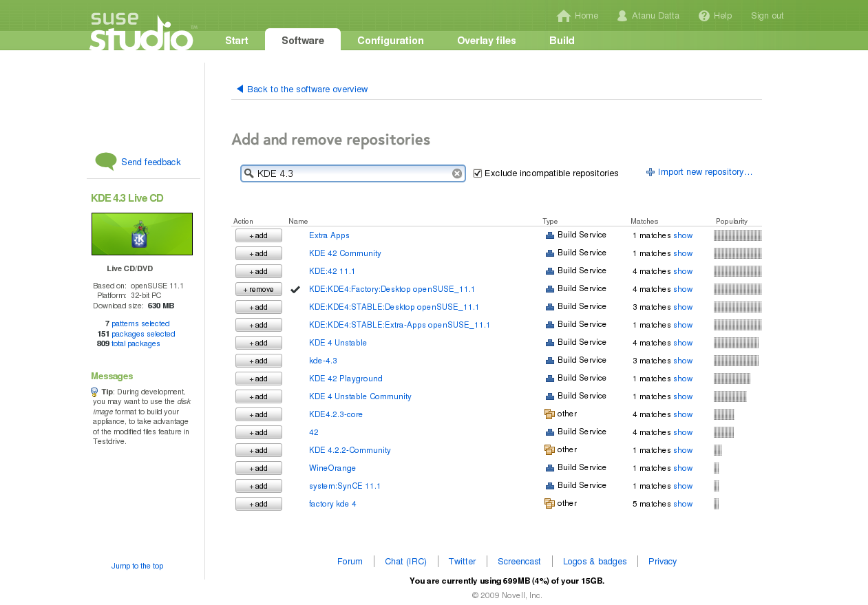Click the Atanu Datta user icon
This screenshot has height=605, width=868.
[x=622, y=16]
